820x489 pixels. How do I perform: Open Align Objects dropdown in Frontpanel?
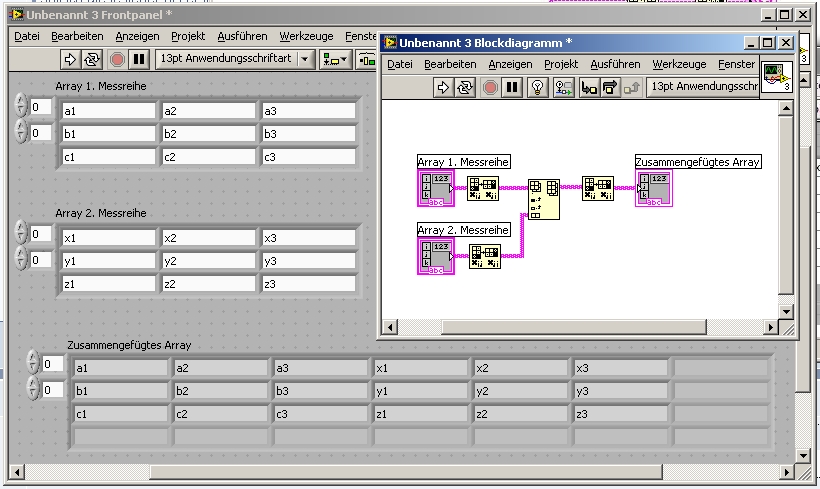coord(335,60)
